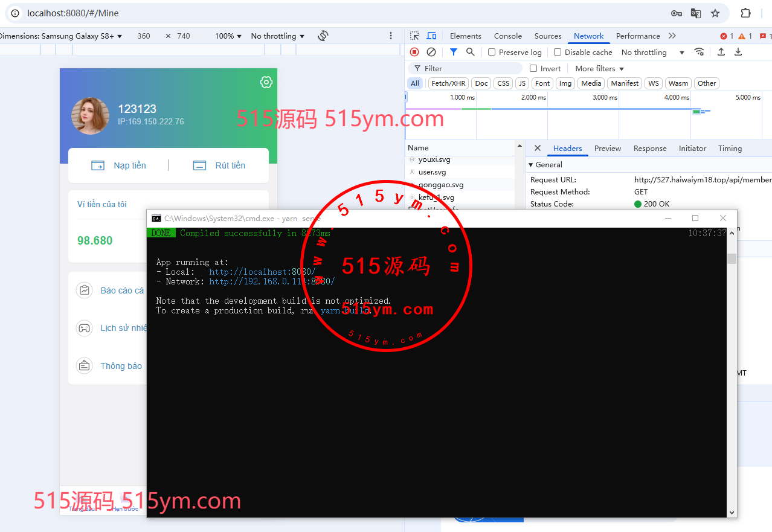This screenshot has height=532, width=772.
Task: Toggle the network filter funnel icon
Action: click(454, 53)
